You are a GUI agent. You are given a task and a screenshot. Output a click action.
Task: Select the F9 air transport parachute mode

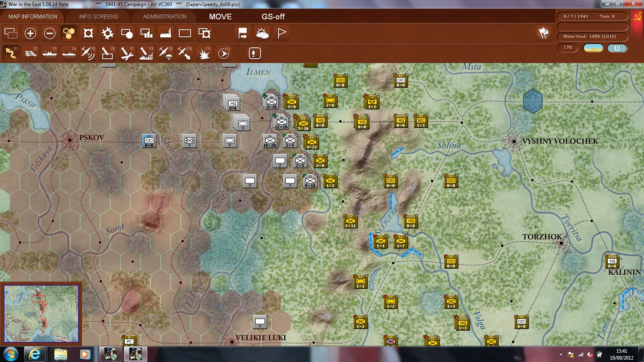coord(165,53)
